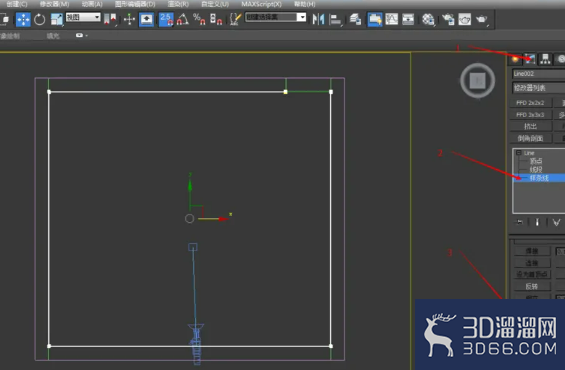Viewport: 565px width, 370px height.
Task: Open the 帮助(H) menu
Action: tap(304, 4)
